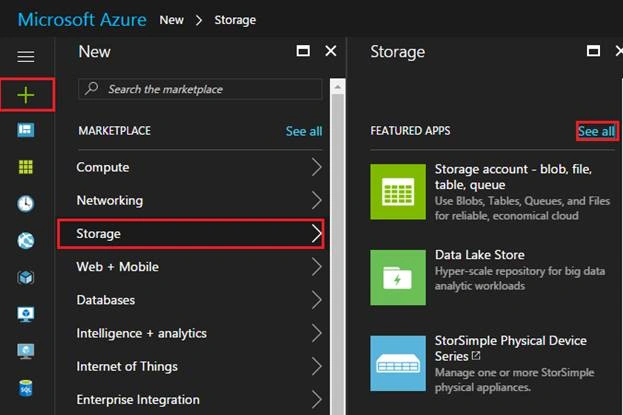Image resolution: width=623 pixels, height=415 pixels.
Task: Open the SQL databases icon
Action: coord(26,388)
